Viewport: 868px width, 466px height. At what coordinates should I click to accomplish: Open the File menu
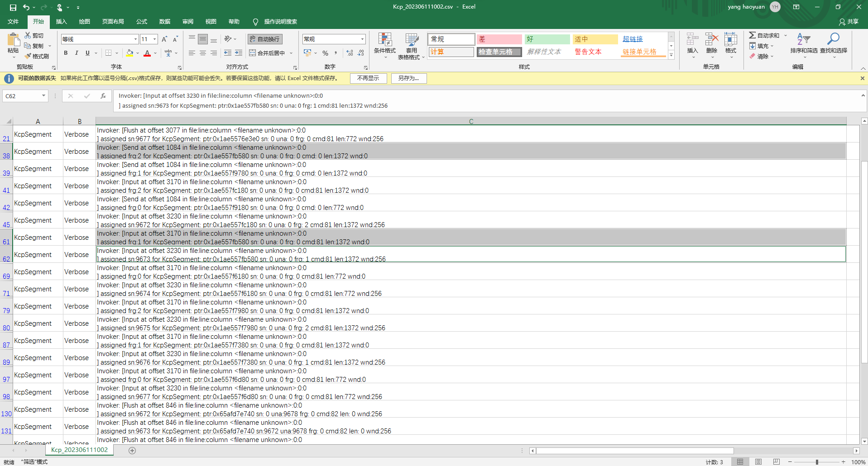click(13, 22)
